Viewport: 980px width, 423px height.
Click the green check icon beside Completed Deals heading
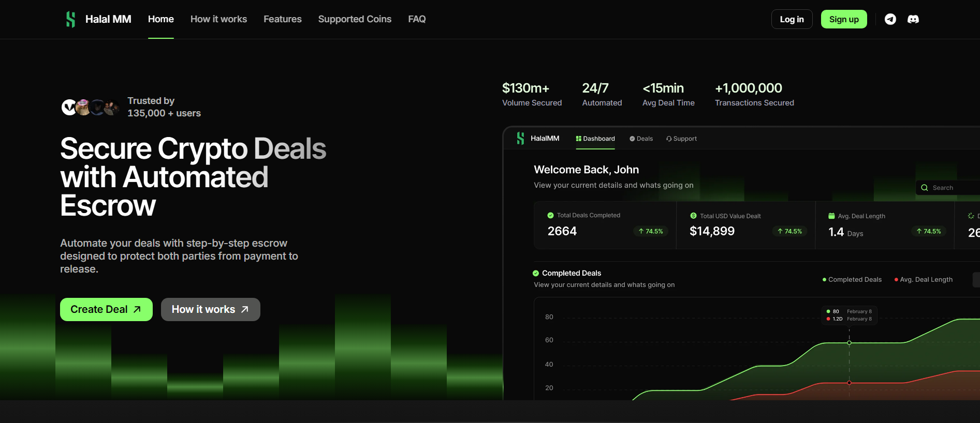[x=536, y=273]
